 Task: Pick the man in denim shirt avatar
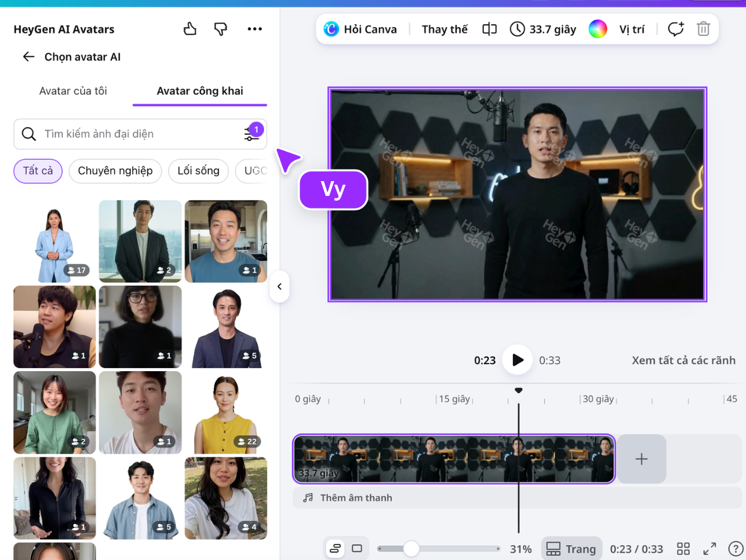[140, 498]
